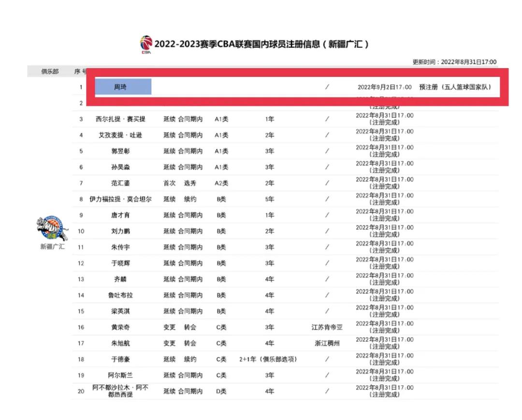Select row number 1 in the table
522x420 pixels.
click(80, 87)
